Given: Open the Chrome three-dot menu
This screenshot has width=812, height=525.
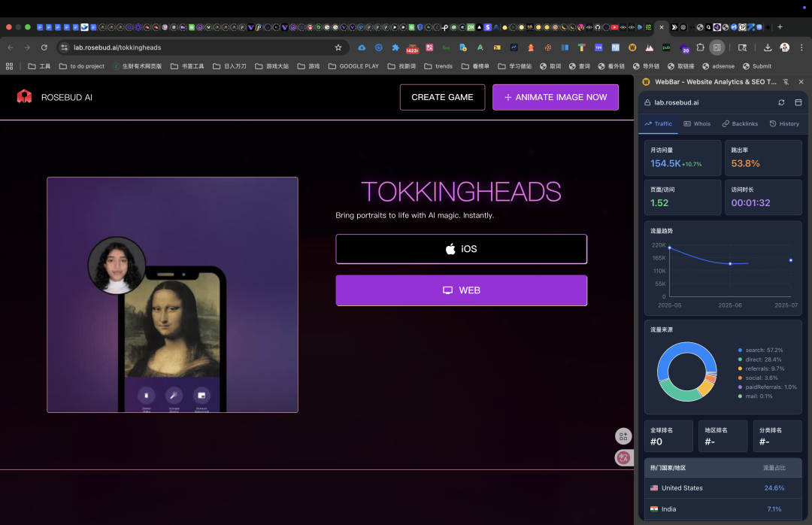Looking at the screenshot, I should [801, 47].
